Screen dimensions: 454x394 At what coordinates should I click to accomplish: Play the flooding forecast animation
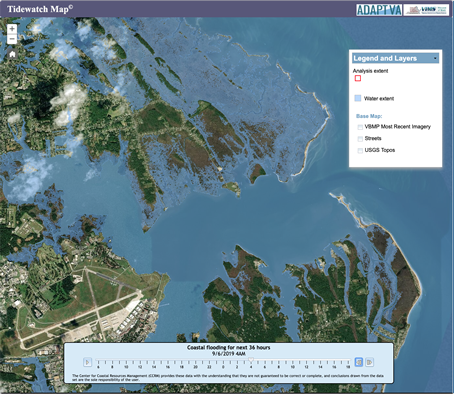coord(87,362)
